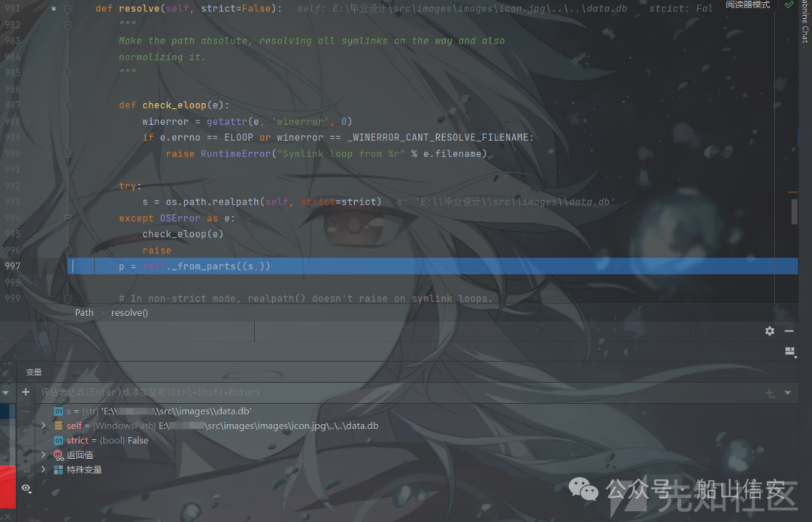Click check_eloop(e) call on line 995
This screenshot has height=522, width=812.
point(183,234)
